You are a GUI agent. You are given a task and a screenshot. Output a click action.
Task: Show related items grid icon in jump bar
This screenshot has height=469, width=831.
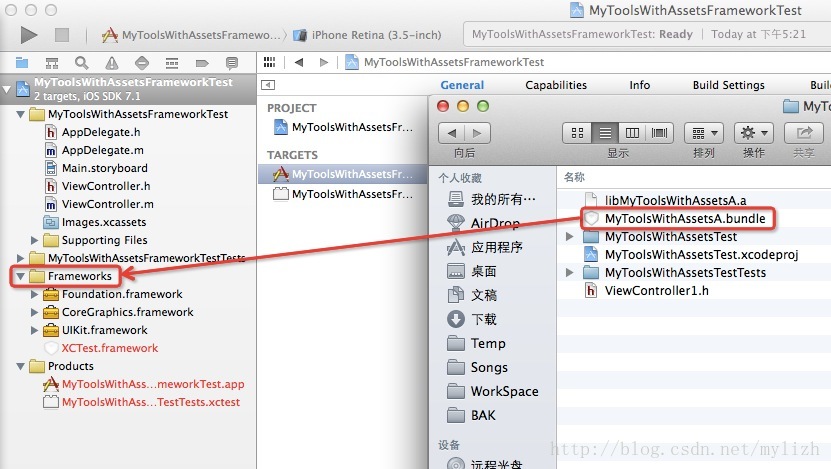tap(269, 62)
